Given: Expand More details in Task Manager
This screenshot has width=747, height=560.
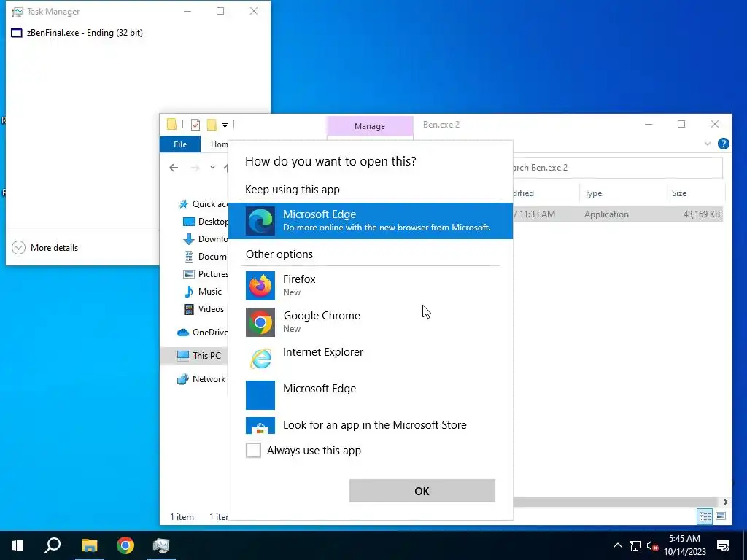Looking at the screenshot, I should pyautogui.click(x=44, y=248).
